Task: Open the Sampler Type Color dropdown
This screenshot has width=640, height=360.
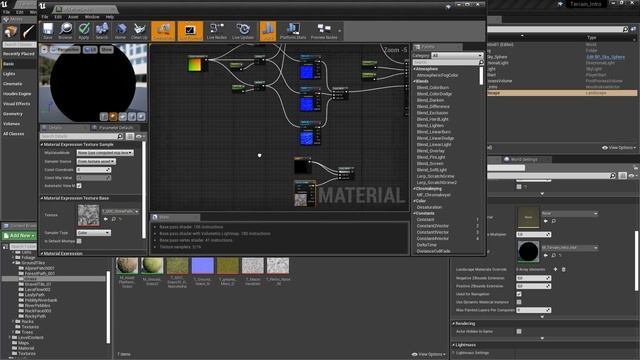Action: [93, 233]
